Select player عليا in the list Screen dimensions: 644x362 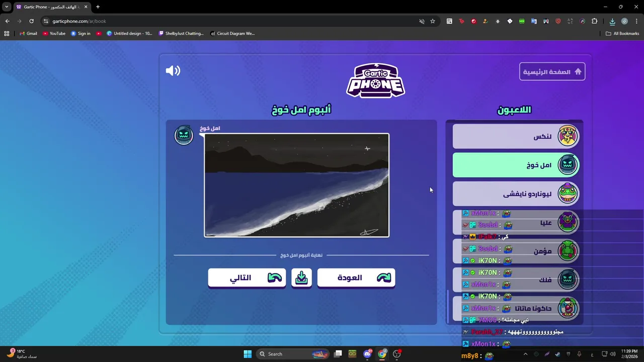coord(516,222)
